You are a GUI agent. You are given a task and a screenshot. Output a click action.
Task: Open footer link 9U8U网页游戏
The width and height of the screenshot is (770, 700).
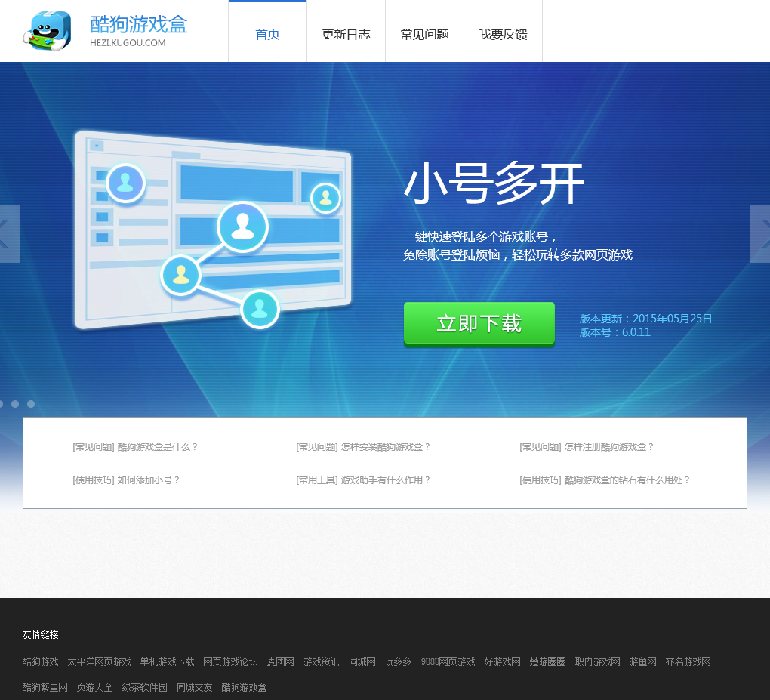(x=448, y=661)
